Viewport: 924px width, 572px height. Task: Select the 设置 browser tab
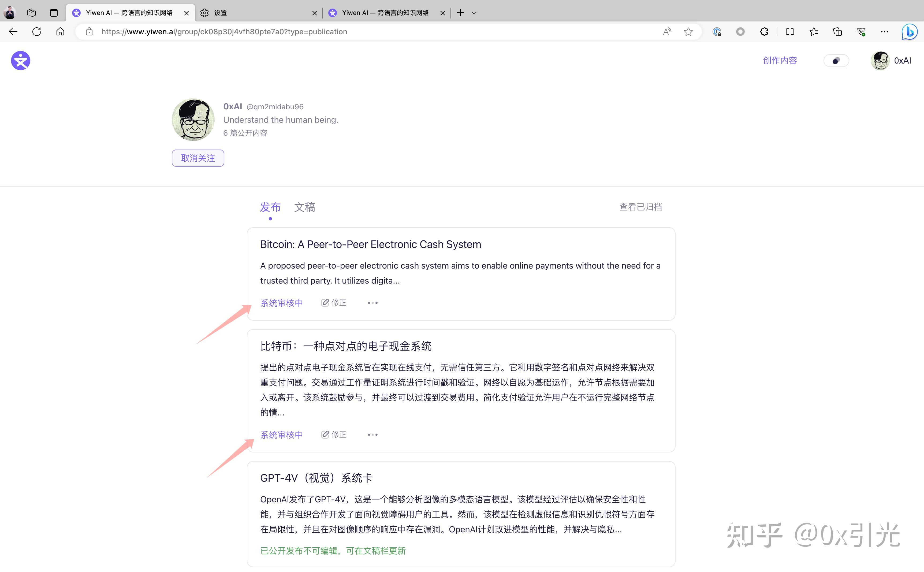259,13
